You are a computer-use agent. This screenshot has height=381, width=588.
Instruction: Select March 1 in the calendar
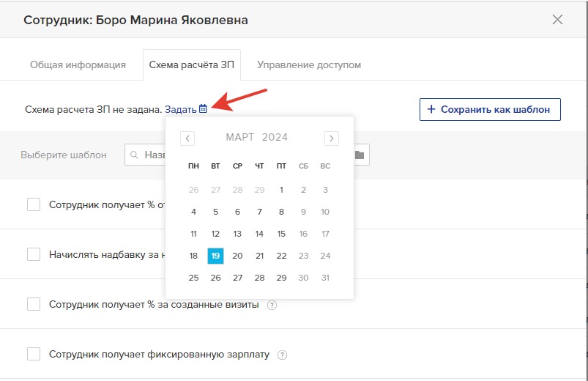[281, 190]
